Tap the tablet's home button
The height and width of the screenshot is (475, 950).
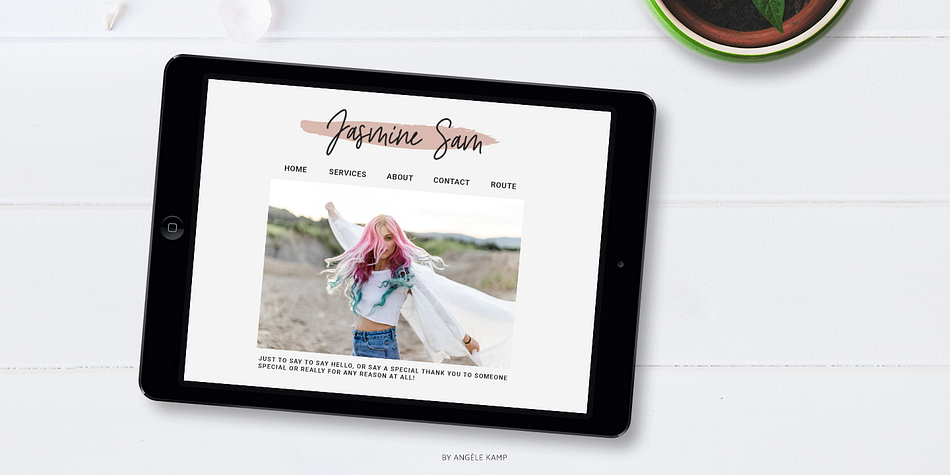pos(172,228)
